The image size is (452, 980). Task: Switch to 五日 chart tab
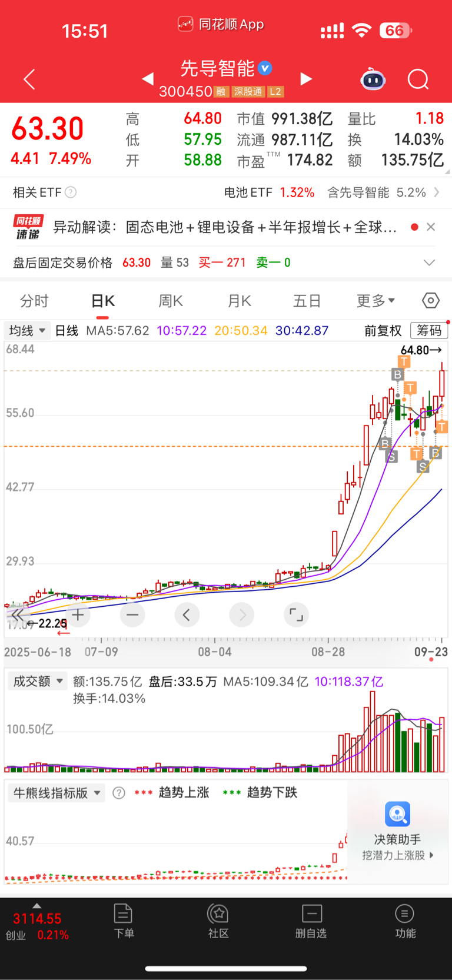point(307,301)
